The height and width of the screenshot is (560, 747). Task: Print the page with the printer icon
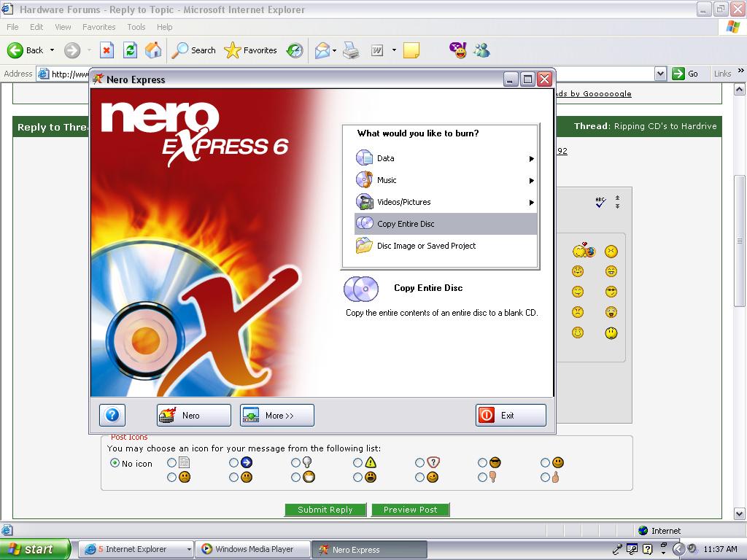(x=351, y=50)
